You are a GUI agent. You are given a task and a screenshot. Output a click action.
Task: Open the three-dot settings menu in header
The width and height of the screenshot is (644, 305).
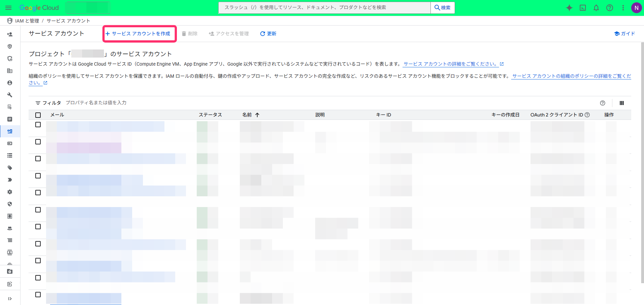[x=623, y=8]
